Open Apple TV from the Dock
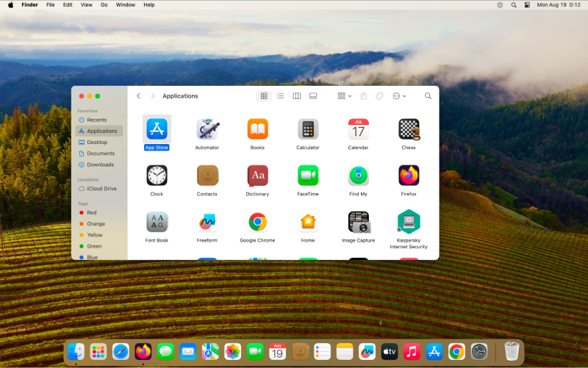This screenshot has width=588, height=368. (390, 352)
